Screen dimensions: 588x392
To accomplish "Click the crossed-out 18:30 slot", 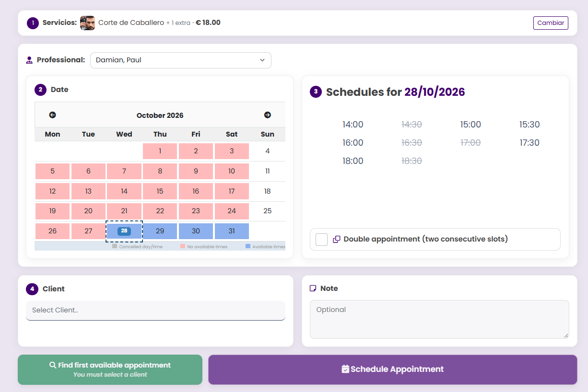I will click(x=412, y=161).
